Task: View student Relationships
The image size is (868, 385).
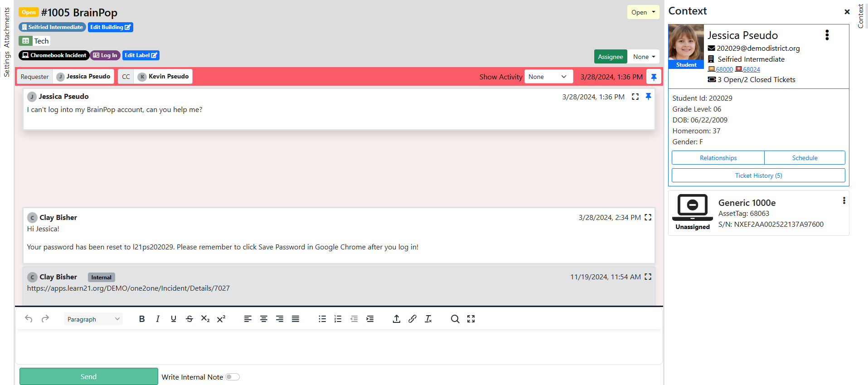Action: tap(718, 158)
